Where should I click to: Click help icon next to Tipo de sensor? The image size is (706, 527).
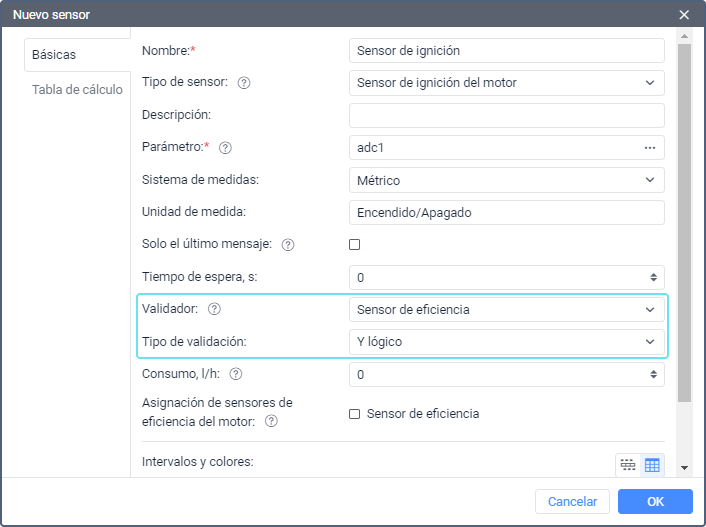[x=244, y=83]
